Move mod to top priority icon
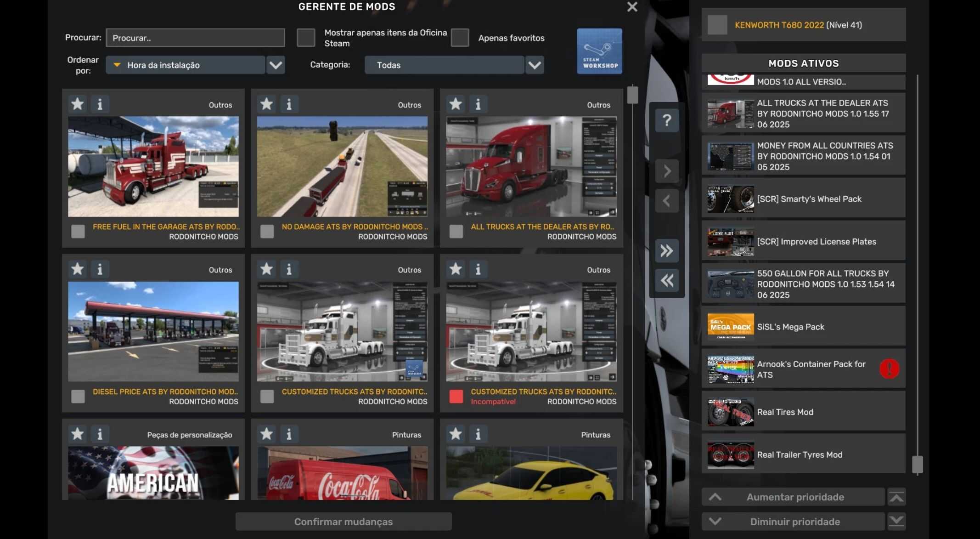 (x=896, y=497)
